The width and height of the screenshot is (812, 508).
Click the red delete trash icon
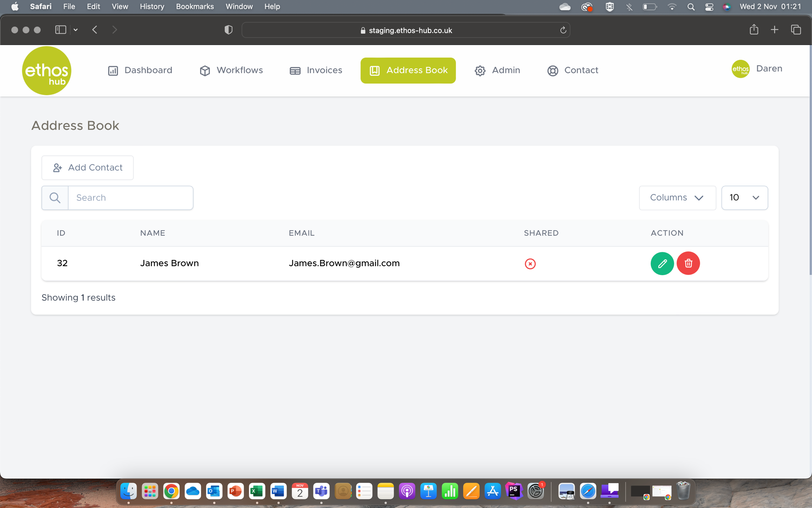(x=688, y=263)
